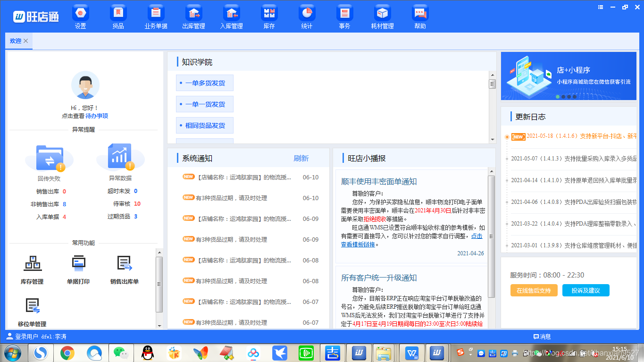Select the 欢迎 tab
644x362 pixels.
(x=16, y=41)
